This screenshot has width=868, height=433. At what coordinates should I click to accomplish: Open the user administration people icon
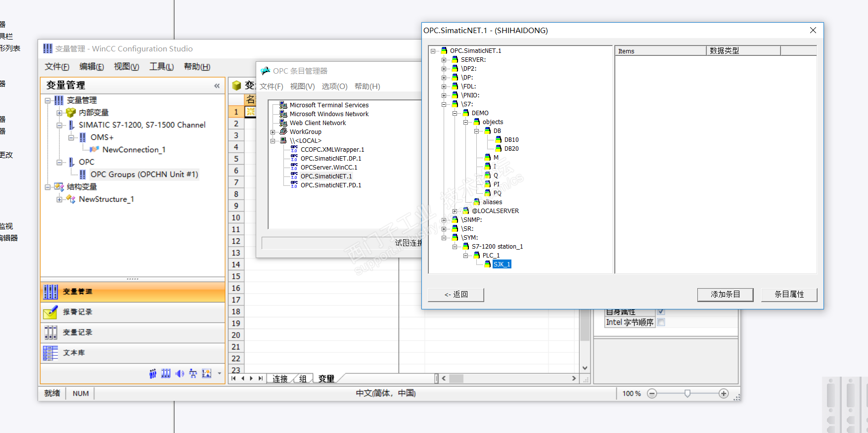pyautogui.click(x=153, y=374)
